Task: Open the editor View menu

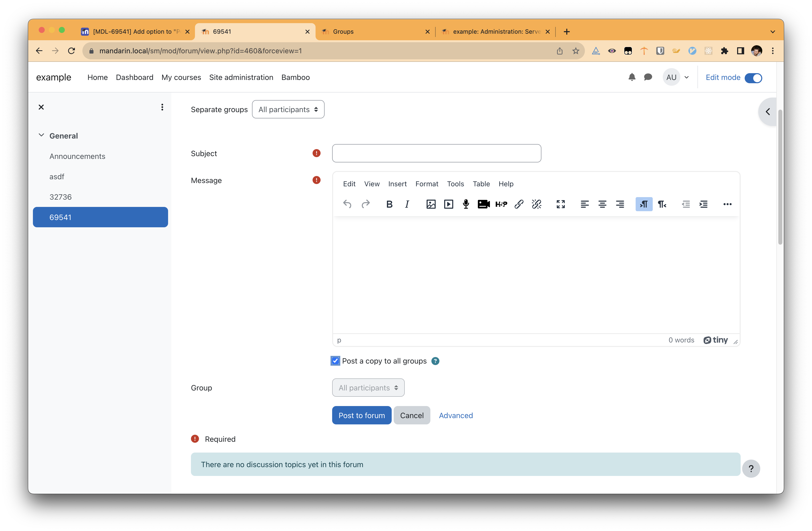Action: (372, 184)
